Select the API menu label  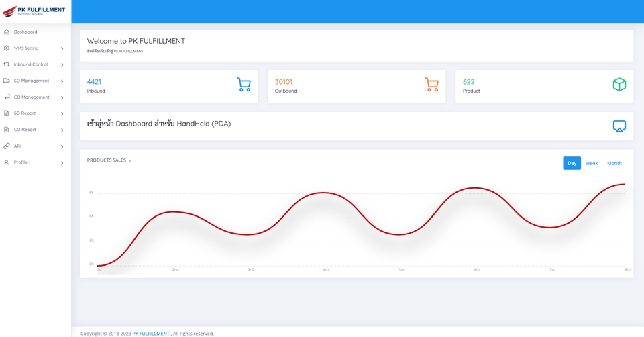pyautogui.click(x=17, y=146)
